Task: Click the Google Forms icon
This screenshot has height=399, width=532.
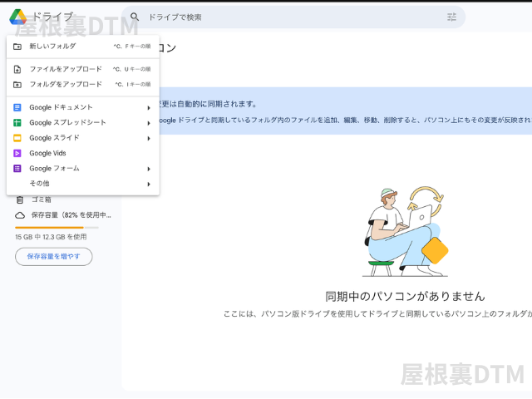Action: click(17, 168)
